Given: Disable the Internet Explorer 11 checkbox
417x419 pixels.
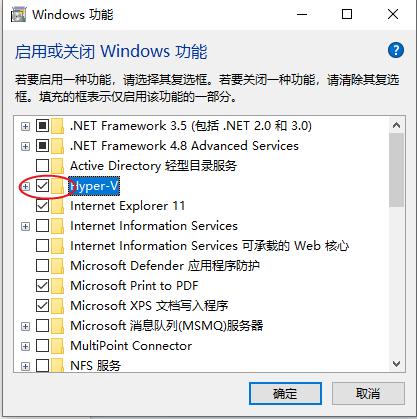Looking at the screenshot, I should point(43,206).
